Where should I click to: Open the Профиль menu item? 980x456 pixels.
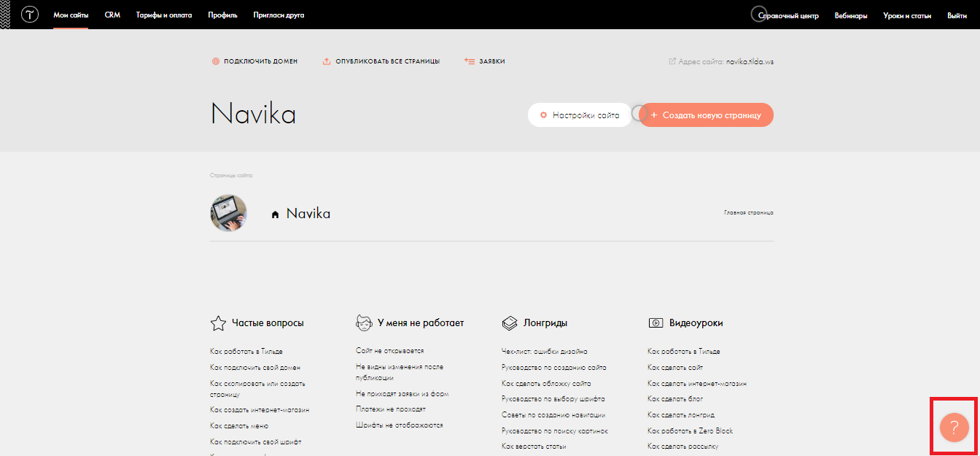click(222, 15)
